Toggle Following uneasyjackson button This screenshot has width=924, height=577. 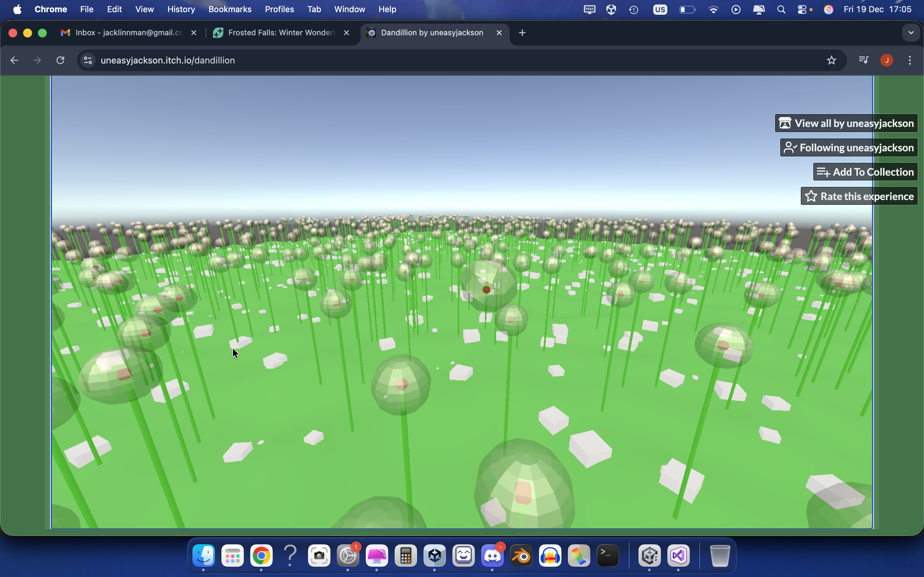pyautogui.click(x=849, y=148)
